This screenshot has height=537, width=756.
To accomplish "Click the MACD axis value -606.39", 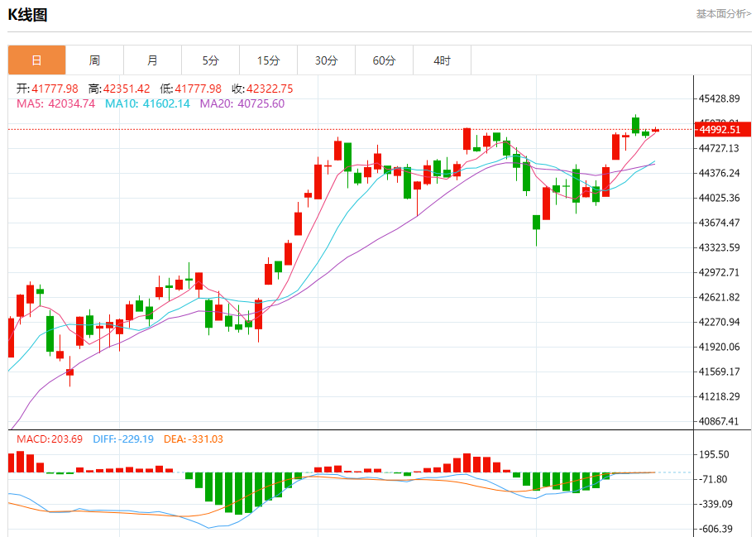I will pyautogui.click(x=716, y=529).
